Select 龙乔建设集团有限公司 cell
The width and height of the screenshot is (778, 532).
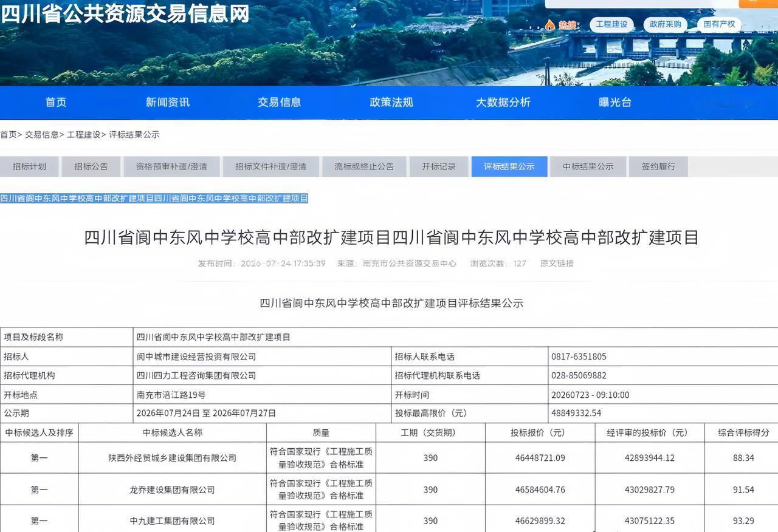click(173, 489)
